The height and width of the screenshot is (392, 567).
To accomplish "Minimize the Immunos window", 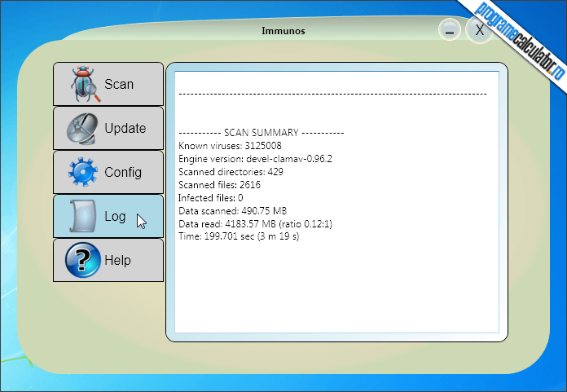I will pos(450,29).
